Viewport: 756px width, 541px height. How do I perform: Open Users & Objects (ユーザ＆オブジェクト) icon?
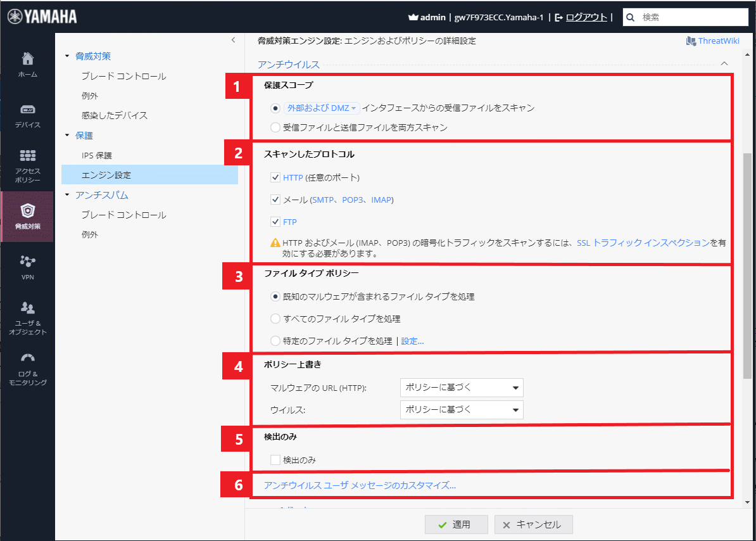click(x=27, y=308)
